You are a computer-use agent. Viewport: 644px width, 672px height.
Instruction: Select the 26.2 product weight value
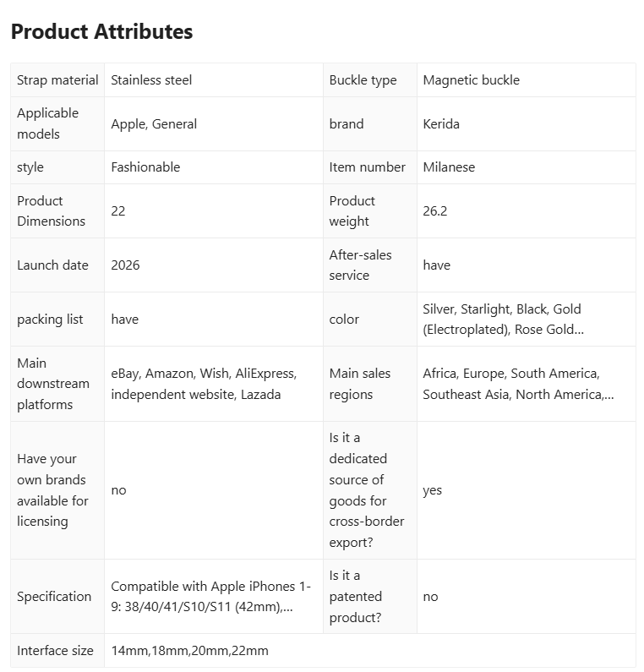pos(435,211)
